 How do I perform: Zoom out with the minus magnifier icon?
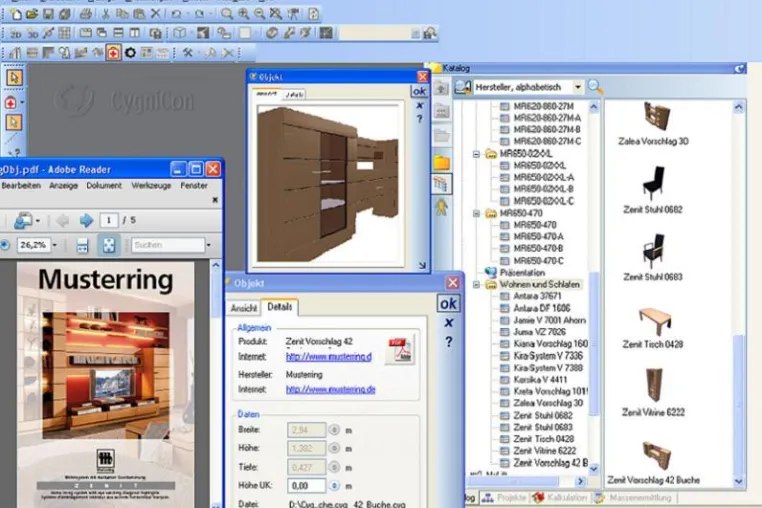[260, 14]
